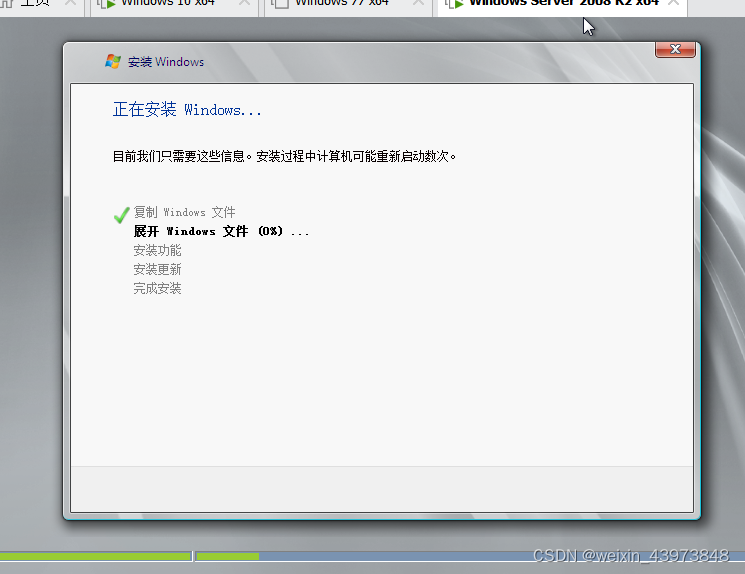Image resolution: width=745 pixels, height=574 pixels.
Task: Click the first completed green progress bar segment
Action: pyautogui.click(x=95, y=556)
